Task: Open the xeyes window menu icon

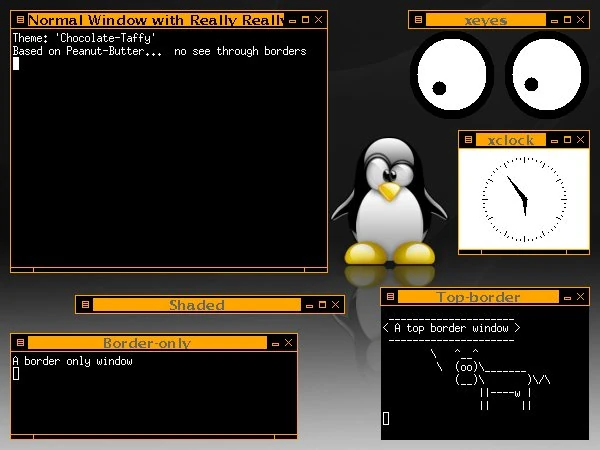Action: (418, 20)
